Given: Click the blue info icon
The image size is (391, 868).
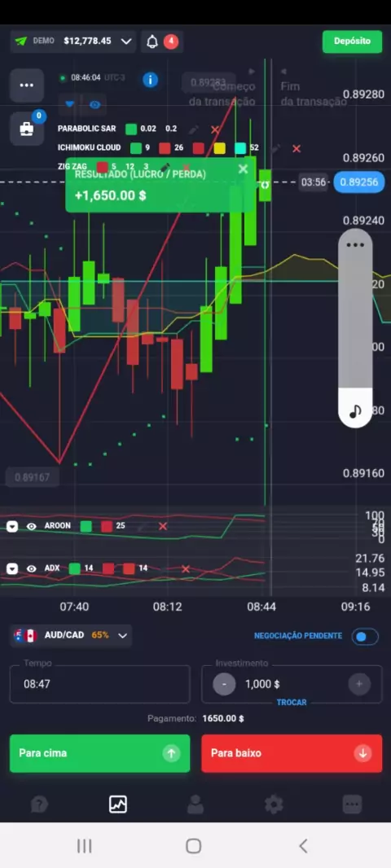Looking at the screenshot, I should coord(150,80).
